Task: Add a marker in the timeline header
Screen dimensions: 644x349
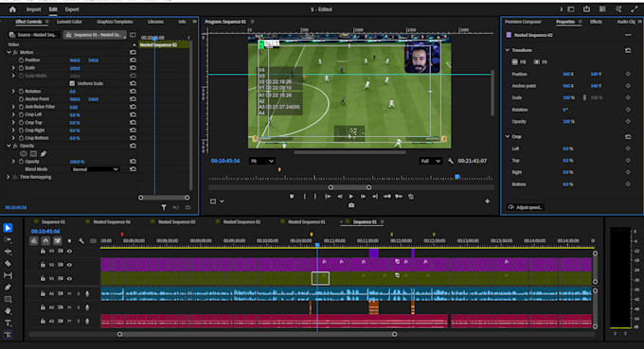Action: pos(69,241)
